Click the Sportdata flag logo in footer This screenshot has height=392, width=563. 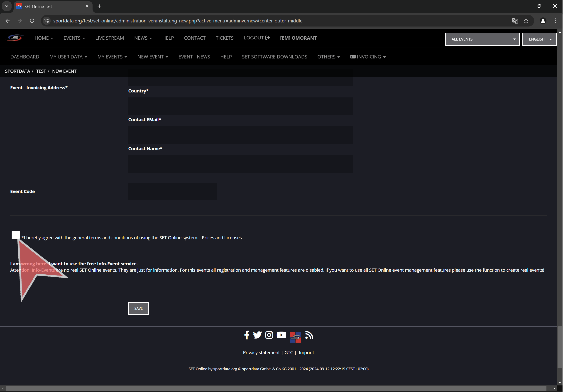(295, 337)
